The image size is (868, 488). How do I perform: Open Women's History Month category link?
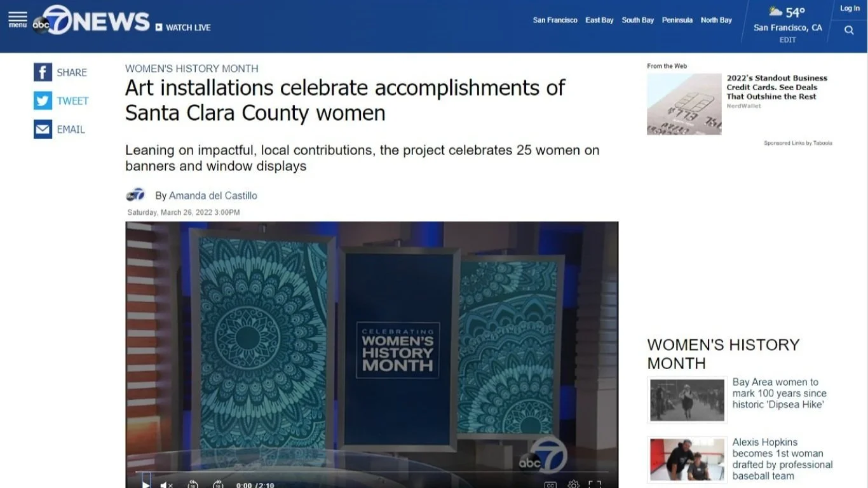[192, 69]
